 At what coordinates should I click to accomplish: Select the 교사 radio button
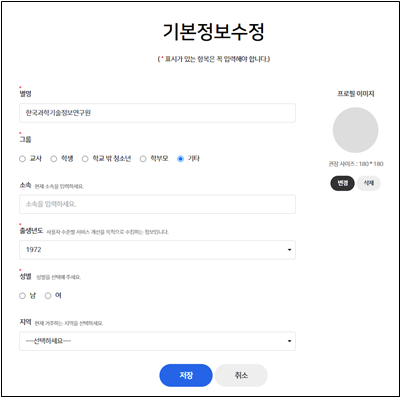coord(22,159)
